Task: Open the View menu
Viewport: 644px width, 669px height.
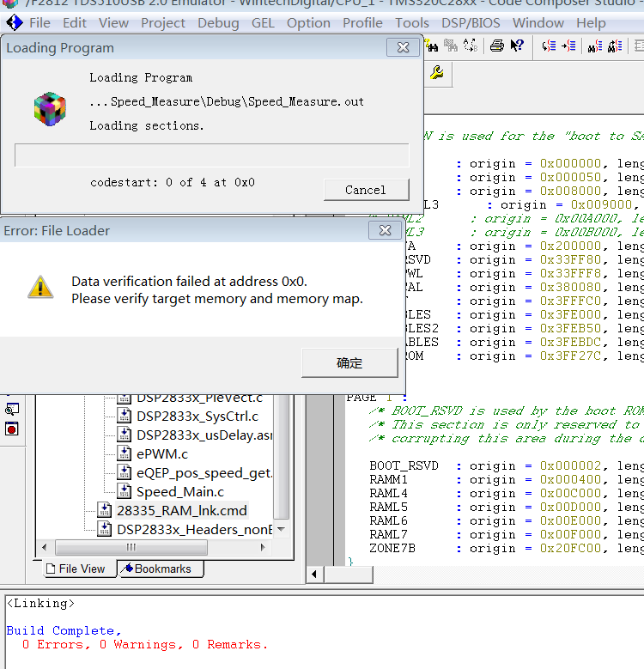Action: pos(113,22)
